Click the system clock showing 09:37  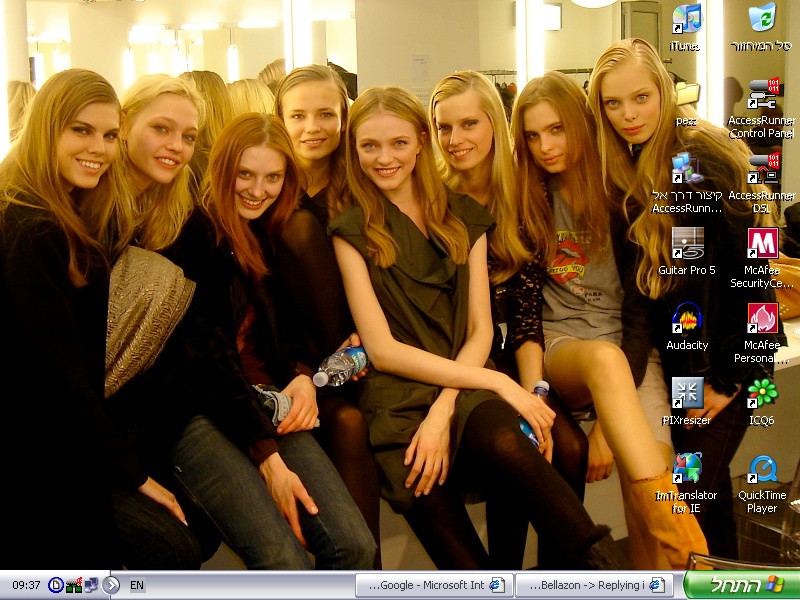[x=26, y=585]
